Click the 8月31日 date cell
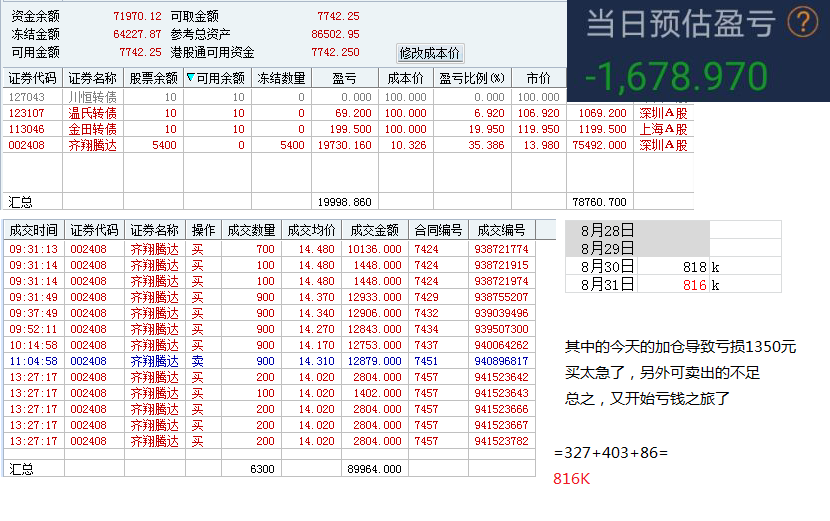The image size is (830, 521). (607, 285)
